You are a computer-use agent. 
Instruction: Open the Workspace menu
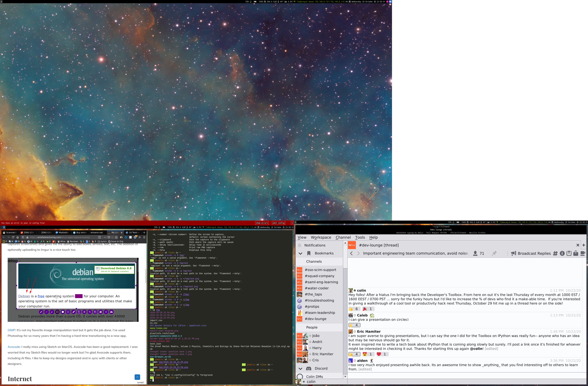[321, 237]
